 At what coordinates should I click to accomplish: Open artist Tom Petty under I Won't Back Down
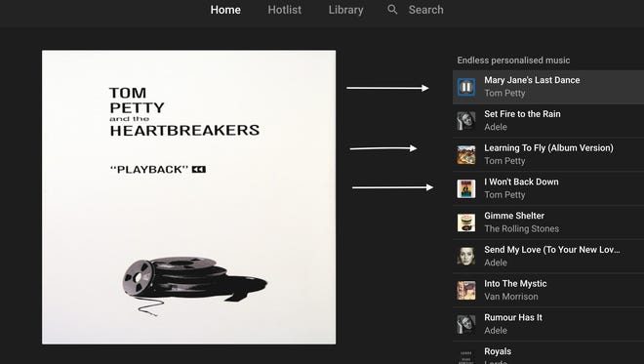504,195
